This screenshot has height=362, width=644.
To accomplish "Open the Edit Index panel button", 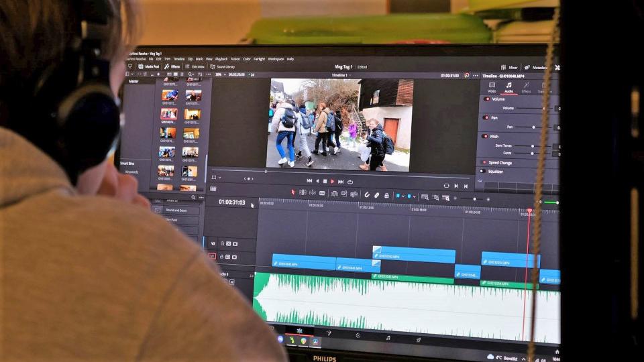I will tap(195, 66).
